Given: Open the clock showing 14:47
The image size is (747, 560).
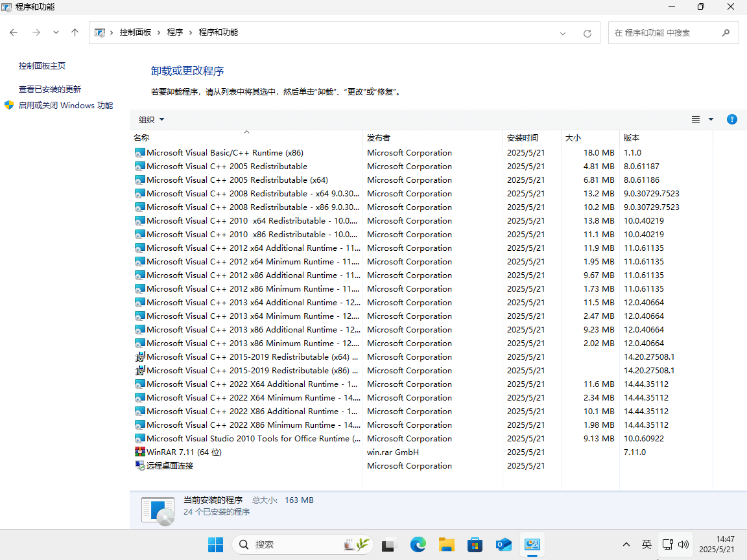Looking at the screenshot, I should [717, 544].
